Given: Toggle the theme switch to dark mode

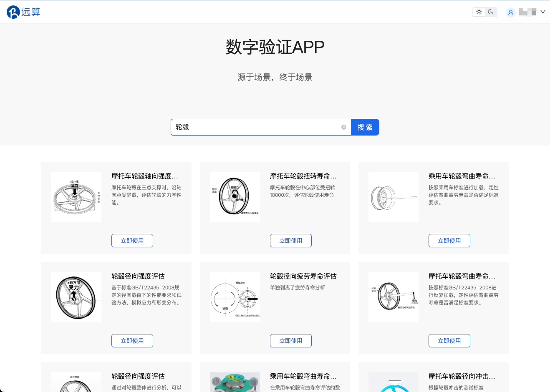Looking at the screenshot, I should pyautogui.click(x=490, y=12).
